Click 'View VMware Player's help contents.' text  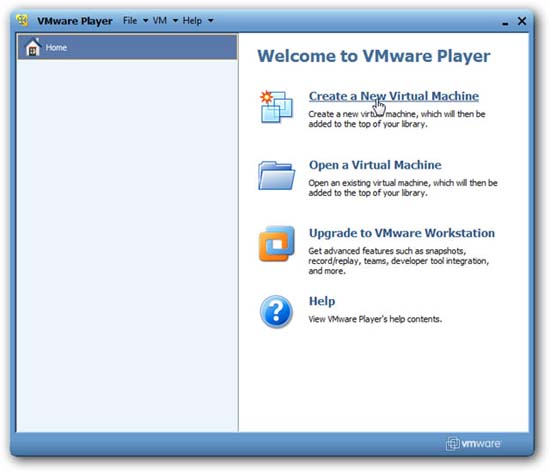(375, 319)
